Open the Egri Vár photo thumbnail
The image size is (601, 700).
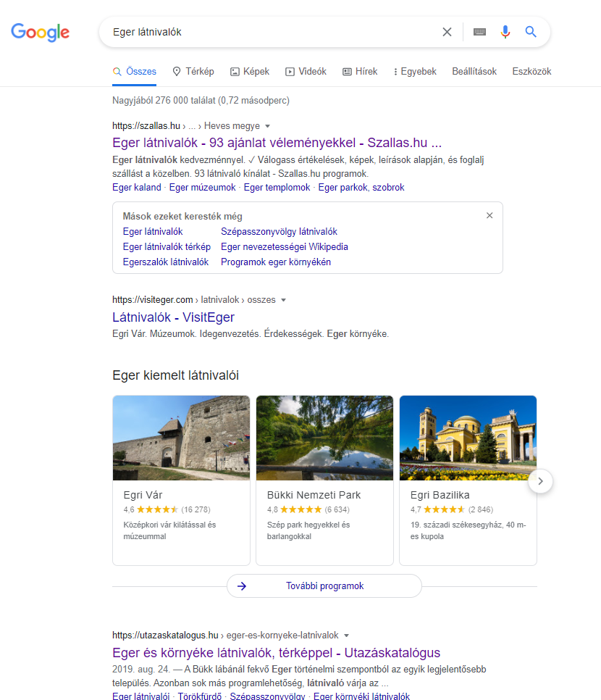click(181, 438)
